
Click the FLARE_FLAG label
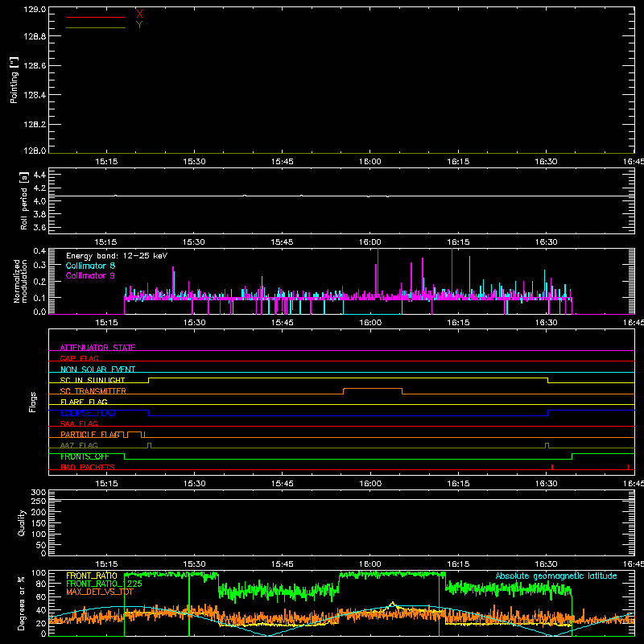pos(84,402)
